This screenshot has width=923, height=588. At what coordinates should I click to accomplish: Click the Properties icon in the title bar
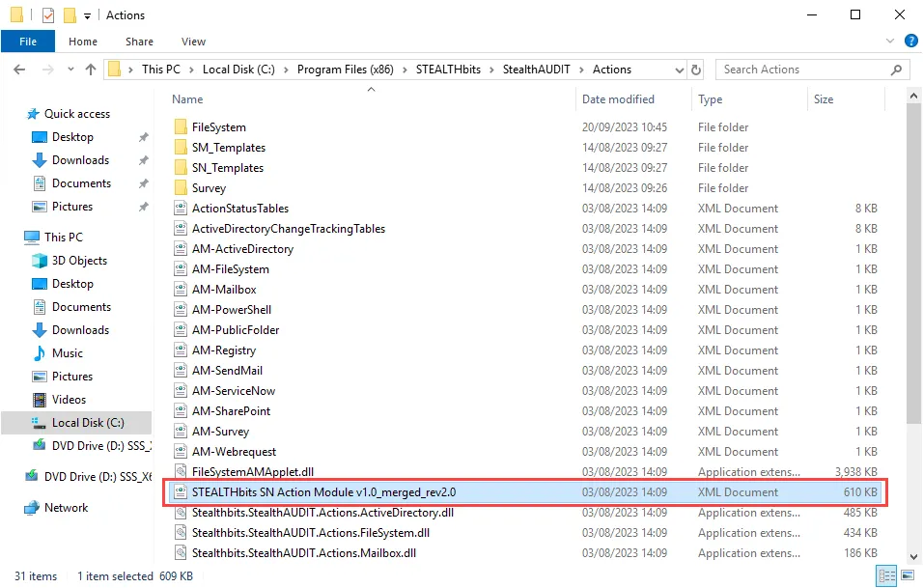(x=48, y=15)
